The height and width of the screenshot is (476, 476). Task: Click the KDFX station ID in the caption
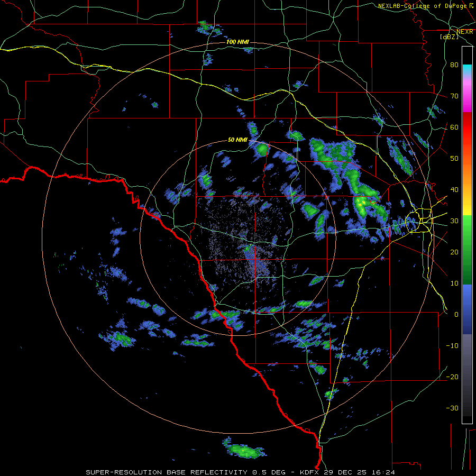pos(309,472)
